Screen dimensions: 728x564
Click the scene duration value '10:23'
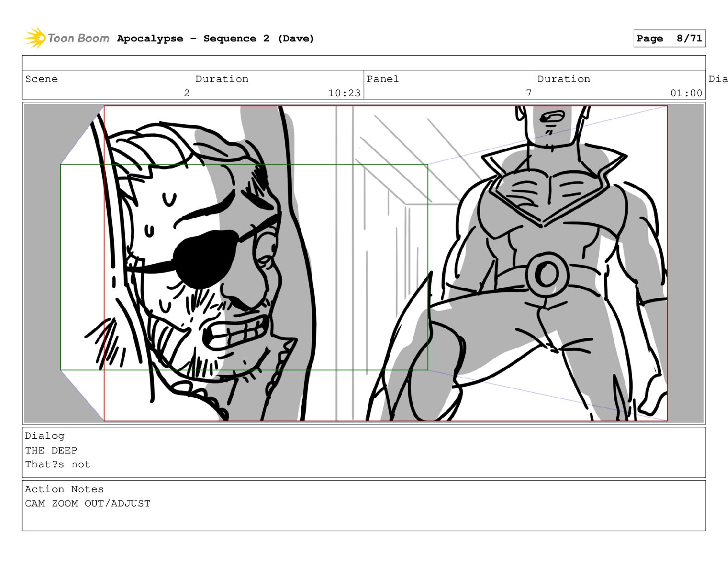click(344, 93)
